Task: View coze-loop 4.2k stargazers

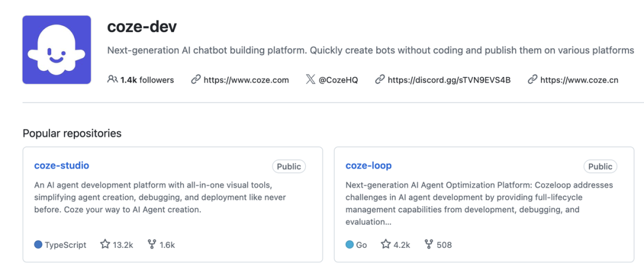Action: 395,245
